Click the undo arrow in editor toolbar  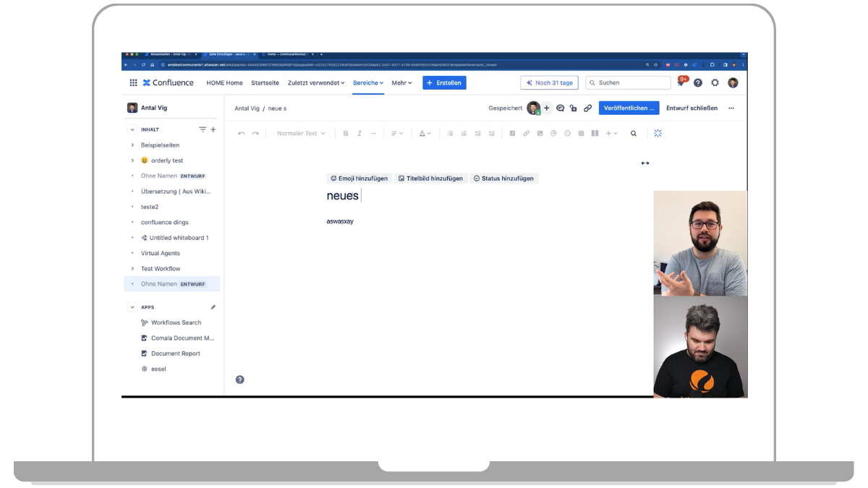(x=242, y=133)
